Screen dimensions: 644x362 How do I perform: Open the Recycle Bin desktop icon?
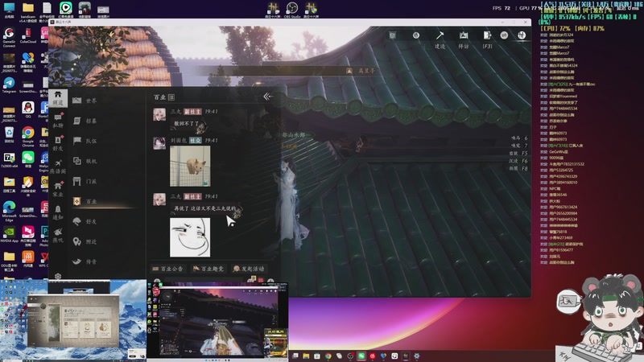point(9,135)
